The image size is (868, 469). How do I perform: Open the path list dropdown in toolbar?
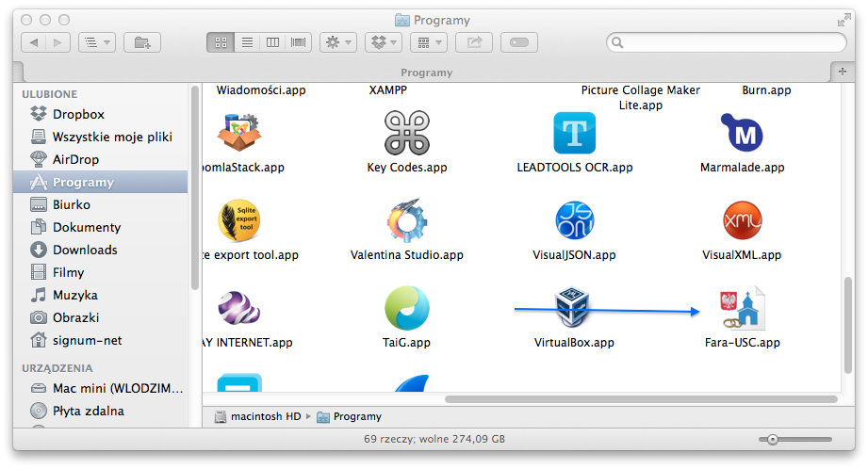click(97, 42)
